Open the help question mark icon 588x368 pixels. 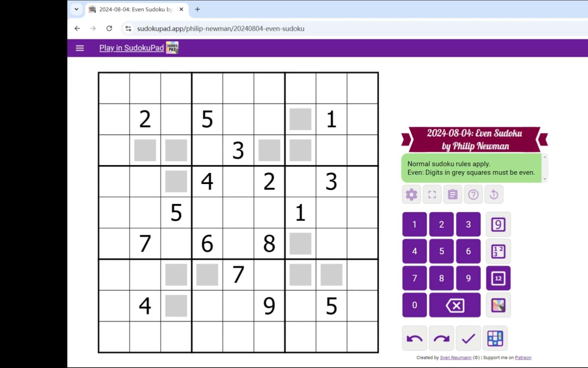(473, 195)
